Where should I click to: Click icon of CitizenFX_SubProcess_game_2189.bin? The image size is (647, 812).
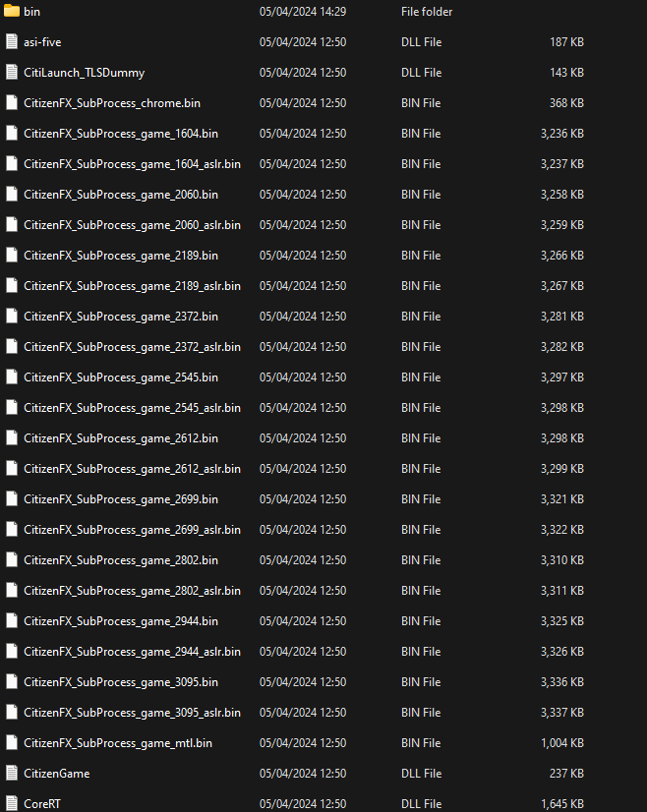click(x=12, y=256)
